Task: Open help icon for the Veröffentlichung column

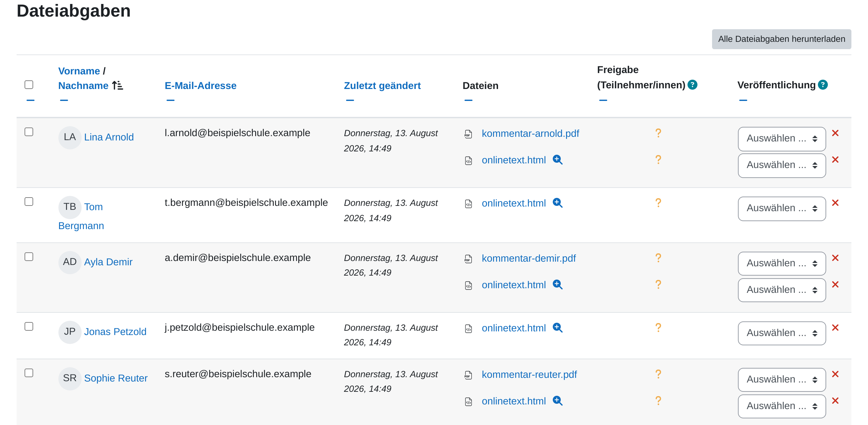Action: (x=823, y=85)
